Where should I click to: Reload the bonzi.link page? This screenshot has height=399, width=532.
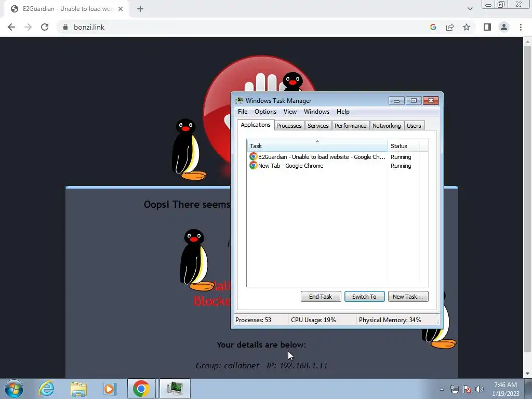(45, 27)
